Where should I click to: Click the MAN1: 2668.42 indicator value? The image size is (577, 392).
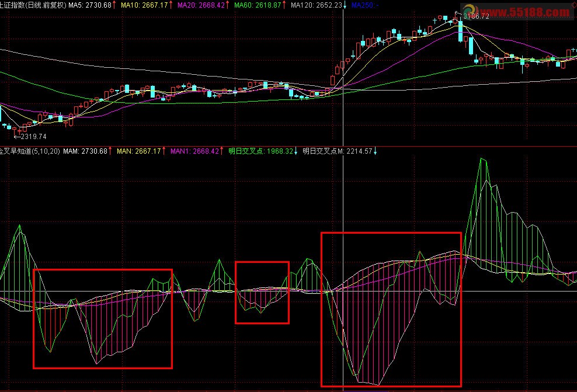(194, 151)
